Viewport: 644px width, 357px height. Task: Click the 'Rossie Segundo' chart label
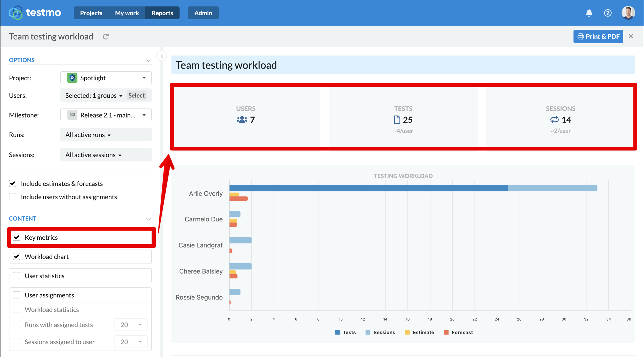(x=199, y=297)
